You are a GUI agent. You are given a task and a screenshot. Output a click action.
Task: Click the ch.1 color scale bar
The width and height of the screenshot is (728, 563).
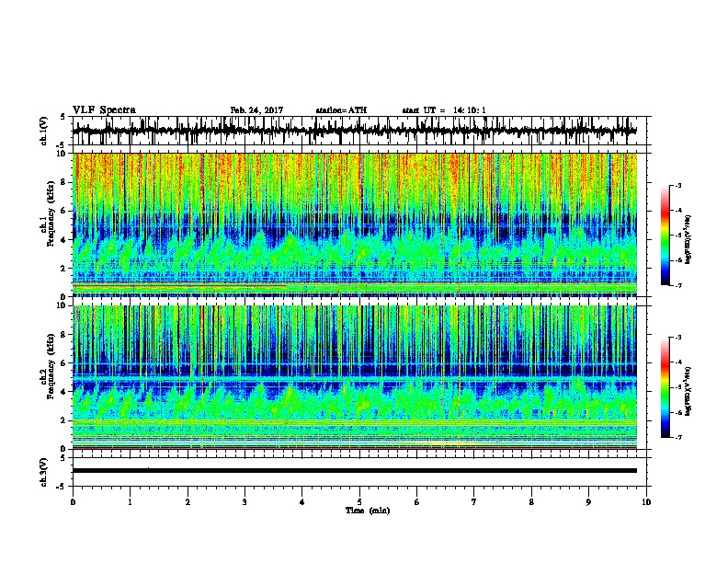pos(665,236)
